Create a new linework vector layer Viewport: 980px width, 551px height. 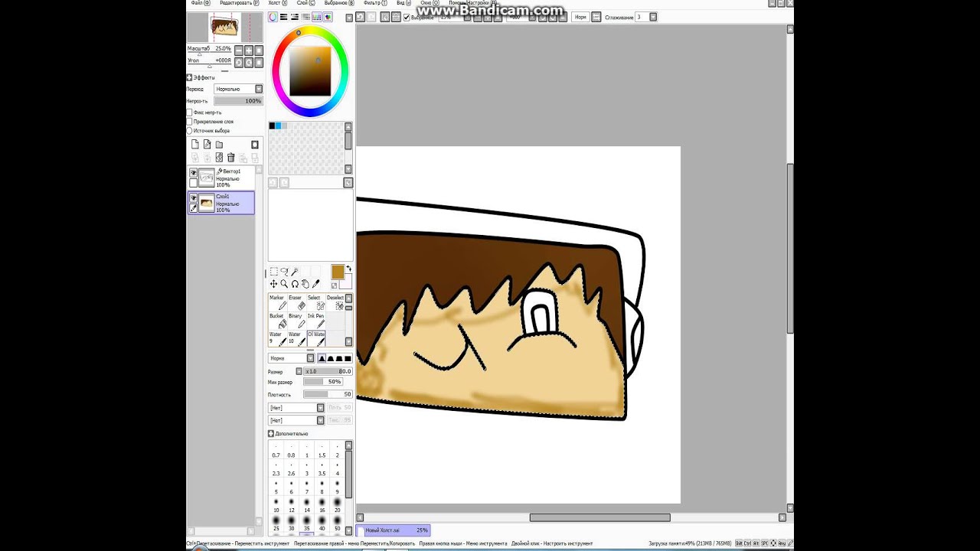point(207,145)
